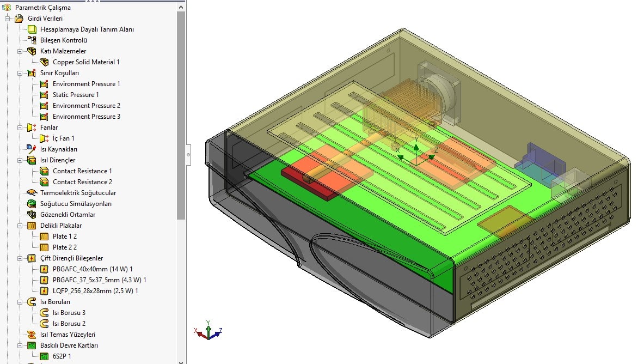Image resolution: width=644 pixels, height=364 pixels.
Task: Click the panel splitter collapse handle
Action: click(x=188, y=155)
